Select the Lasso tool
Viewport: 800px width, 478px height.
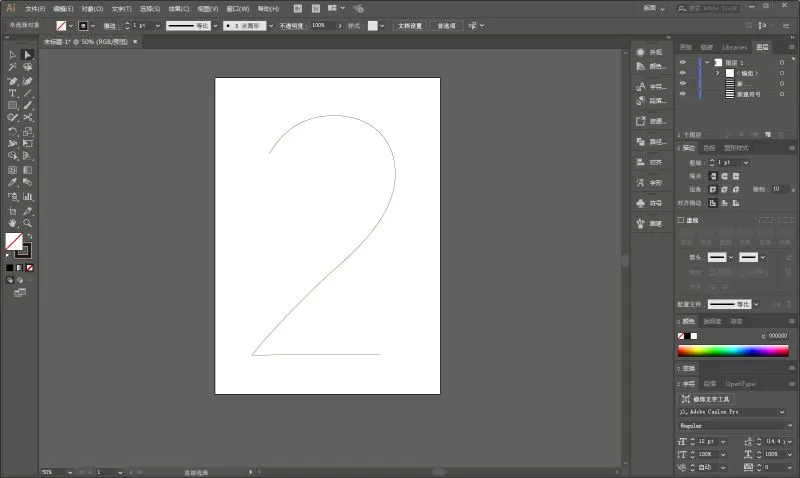click(x=28, y=67)
